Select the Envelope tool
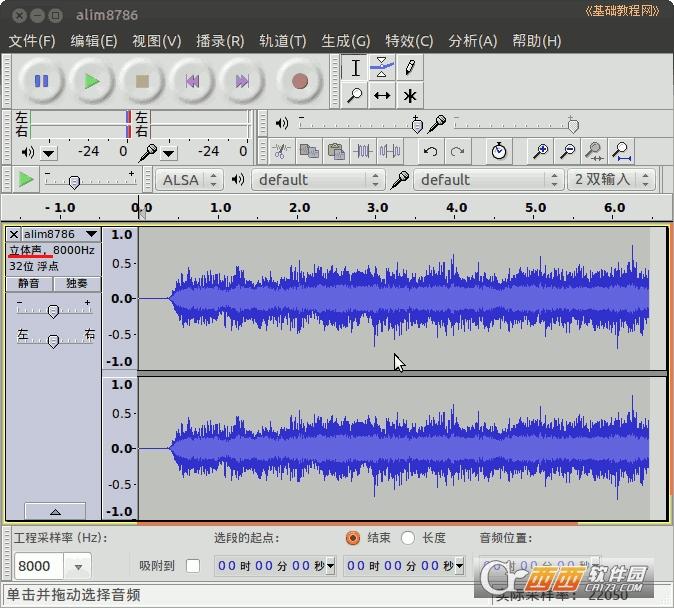Viewport: 674px width, 608px height. (x=382, y=67)
